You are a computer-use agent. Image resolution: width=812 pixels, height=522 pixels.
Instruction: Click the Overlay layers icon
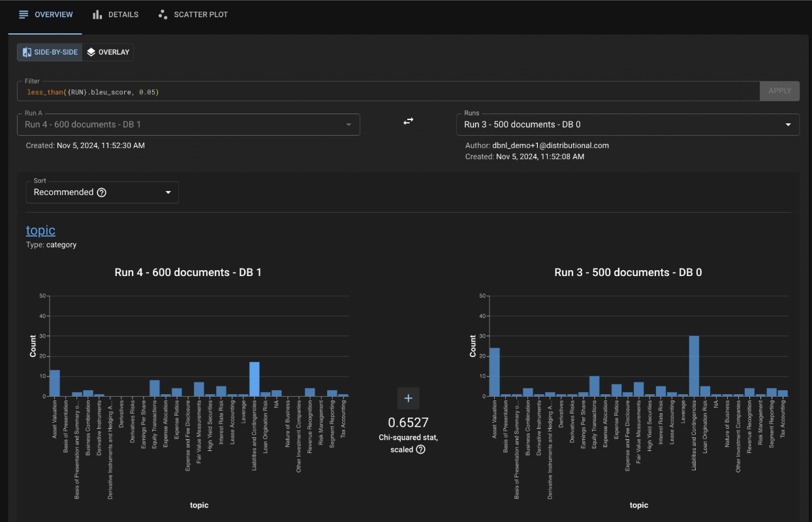point(91,52)
